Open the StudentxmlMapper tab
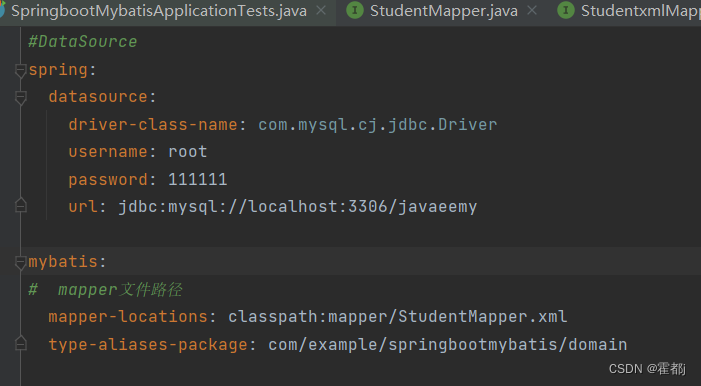This screenshot has height=386, width=701. (x=640, y=11)
